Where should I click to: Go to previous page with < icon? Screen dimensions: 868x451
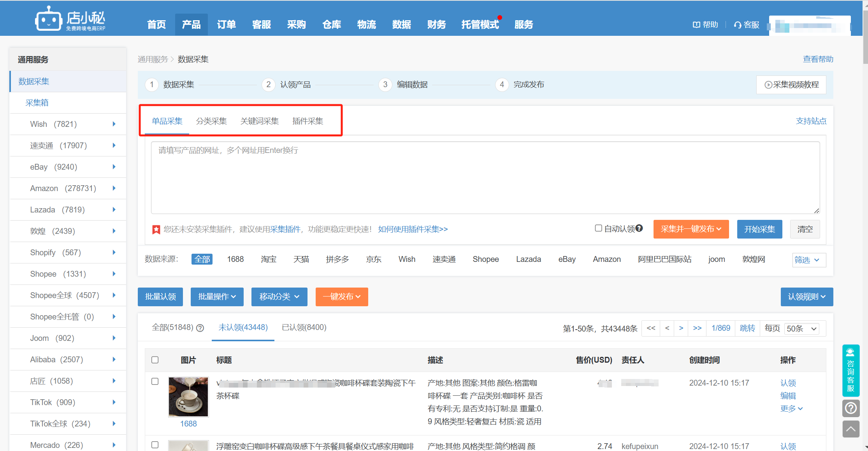click(667, 328)
